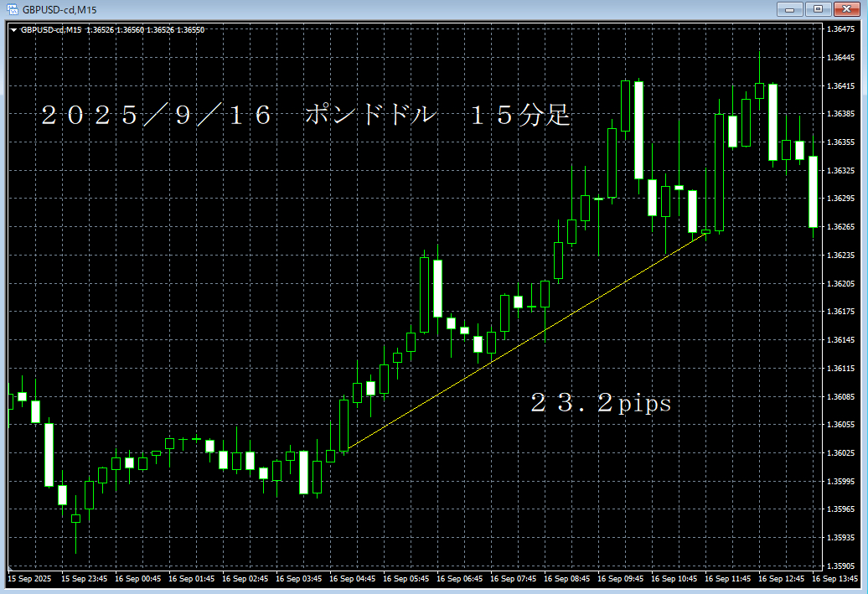
Task: Click the 1.35905 price scale value
Action: coord(840,566)
